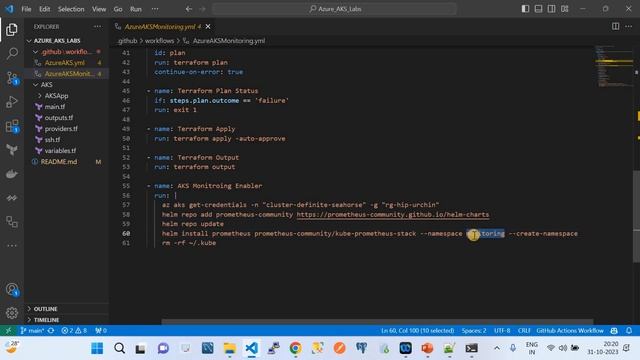
Task: Click the .github breadcrumb segment
Action: pos(127,41)
